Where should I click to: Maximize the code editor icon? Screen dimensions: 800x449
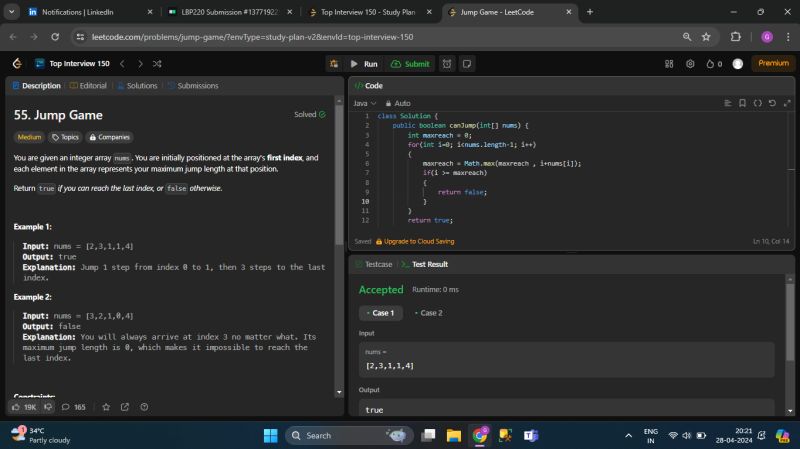point(787,103)
